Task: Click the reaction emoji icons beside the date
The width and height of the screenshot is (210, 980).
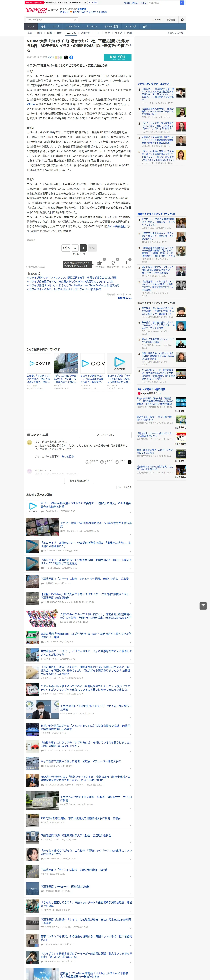Action: [x=58, y=57]
